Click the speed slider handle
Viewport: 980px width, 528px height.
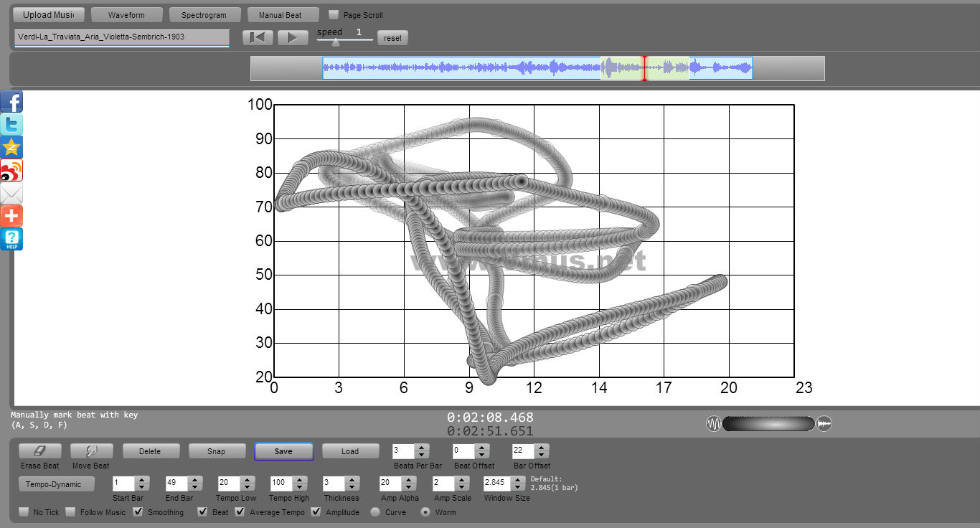pyautogui.click(x=335, y=42)
